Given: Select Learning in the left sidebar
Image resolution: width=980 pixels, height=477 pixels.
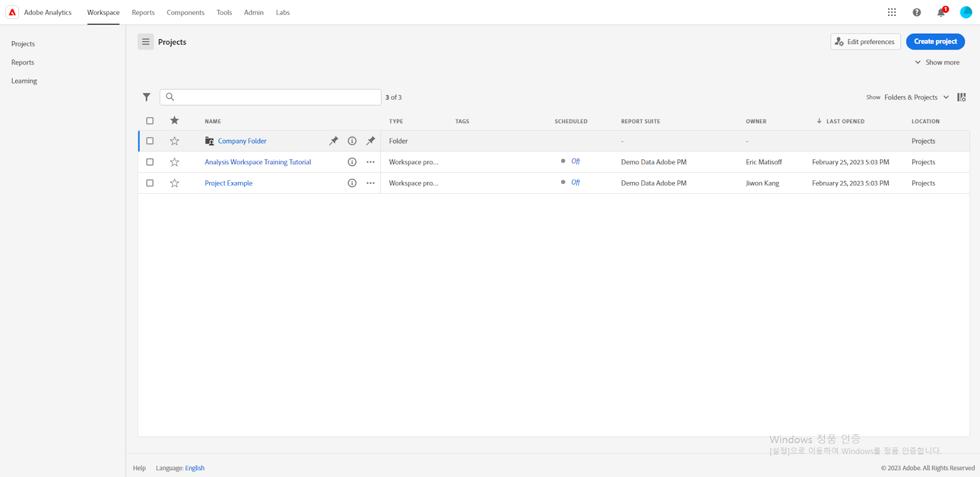Looking at the screenshot, I should (24, 81).
